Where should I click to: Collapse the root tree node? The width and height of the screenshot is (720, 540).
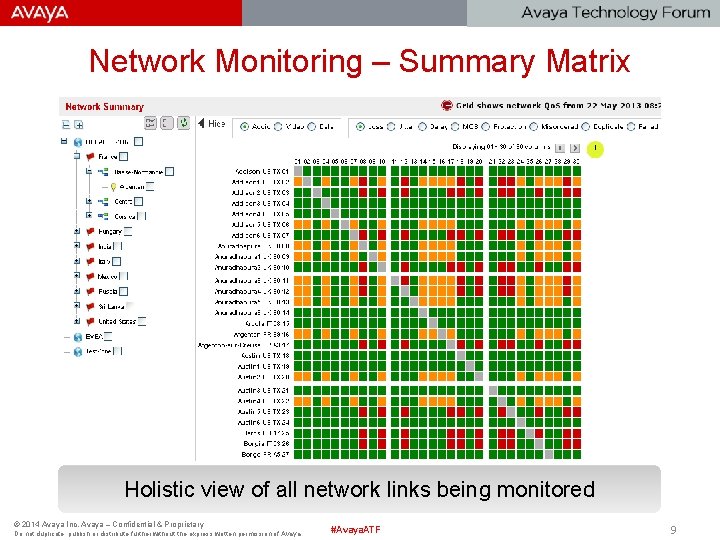[64, 141]
